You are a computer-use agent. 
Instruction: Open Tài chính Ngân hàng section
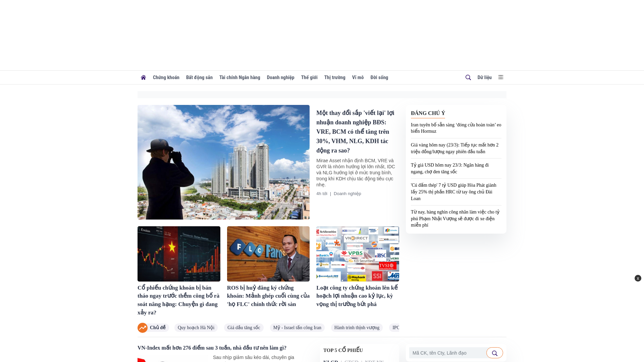[x=240, y=77]
